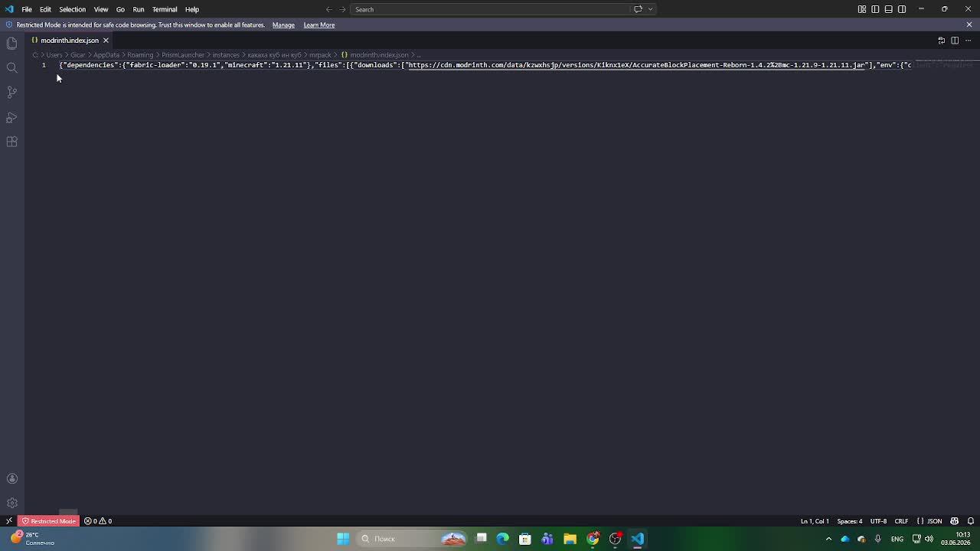Image resolution: width=980 pixels, height=551 pixels.
Task: Open the Edit menu
Action: click(x=45, y=9)
